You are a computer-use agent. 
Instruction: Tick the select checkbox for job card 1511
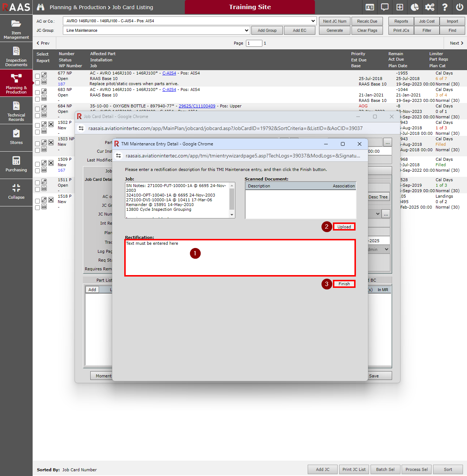[x=37, y=183]
